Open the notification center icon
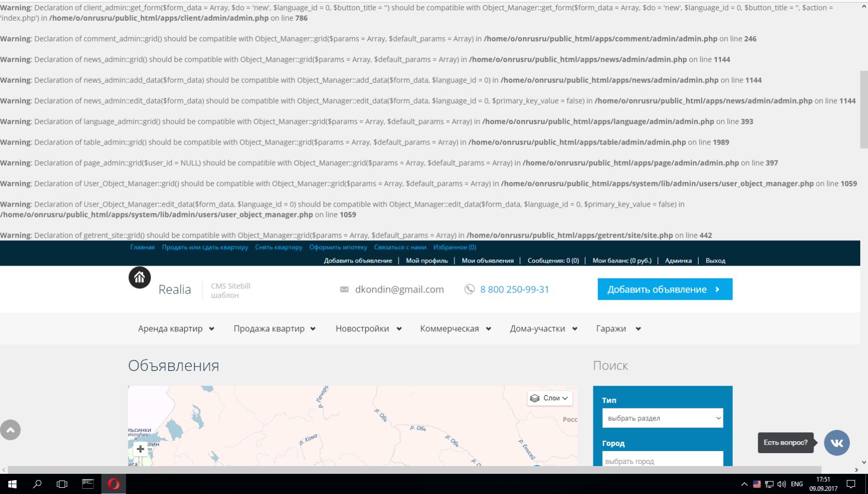This screenshot has height=494, width=868. click(x=851, y=484)
